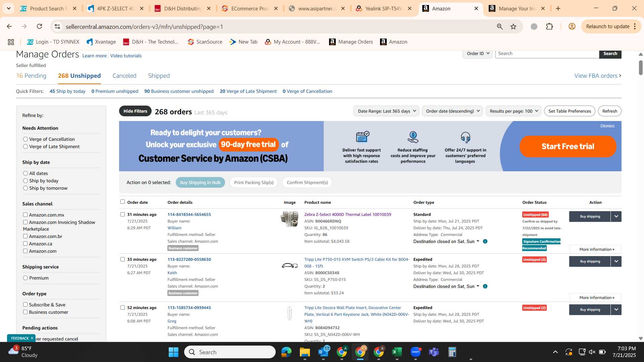Reload the page with refresh icon
The height and width of the screenshot is (362, 644).
click(x=40, y=26)
